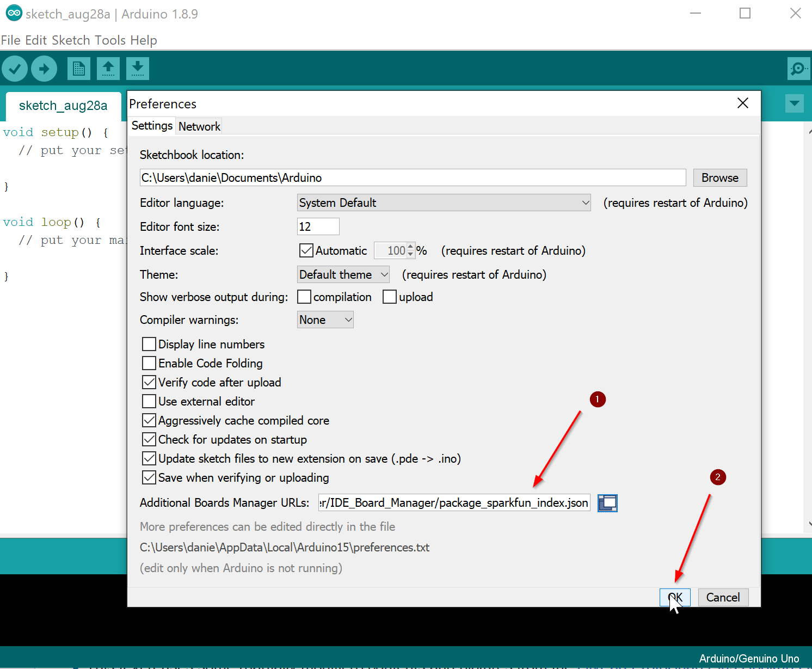Click the void loop() code line

[x=52, y=222]
